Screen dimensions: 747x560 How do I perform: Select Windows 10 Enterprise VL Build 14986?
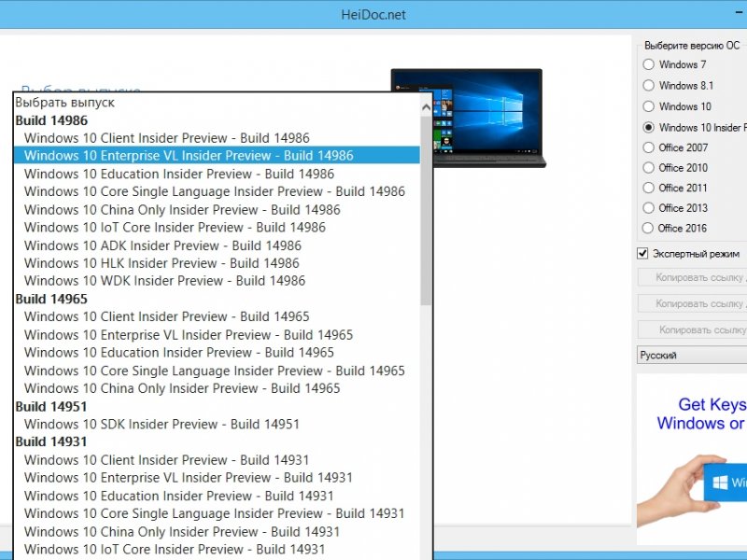point(217,156)
